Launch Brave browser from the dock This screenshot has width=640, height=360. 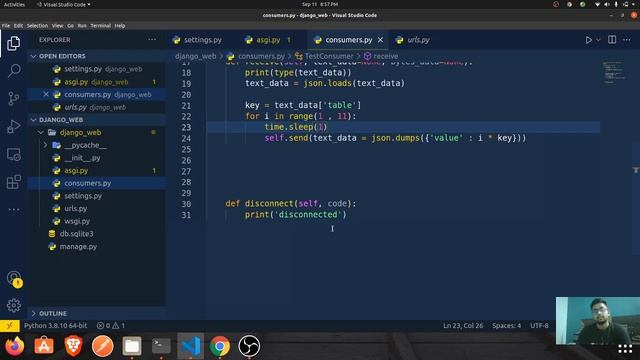pos(73,346)
